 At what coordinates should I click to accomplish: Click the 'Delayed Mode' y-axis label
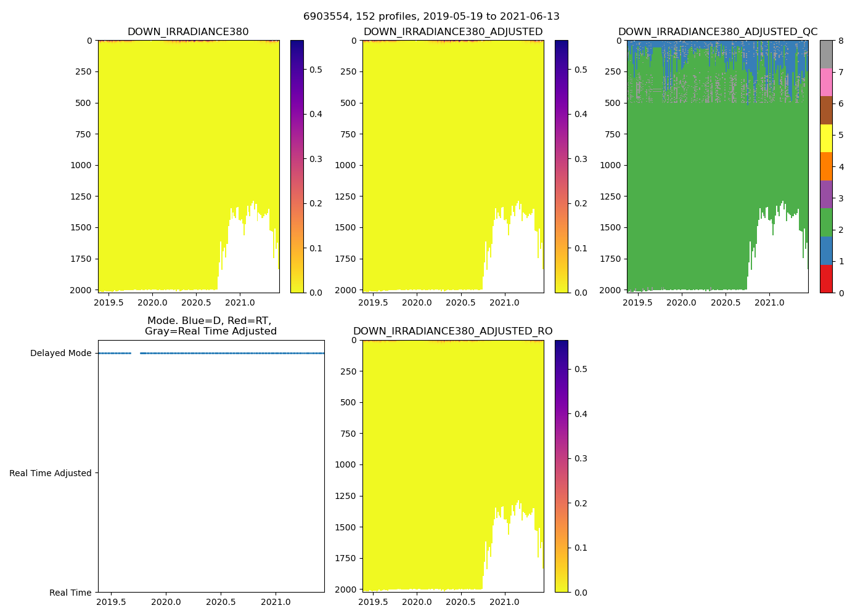tap(60, 354)
